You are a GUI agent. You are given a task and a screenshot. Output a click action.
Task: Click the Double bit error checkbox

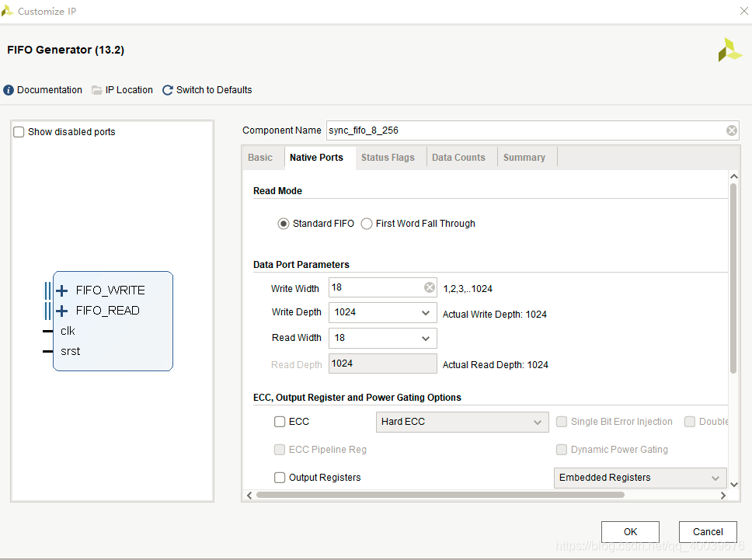pyautogui.click(x=690, y=422)
